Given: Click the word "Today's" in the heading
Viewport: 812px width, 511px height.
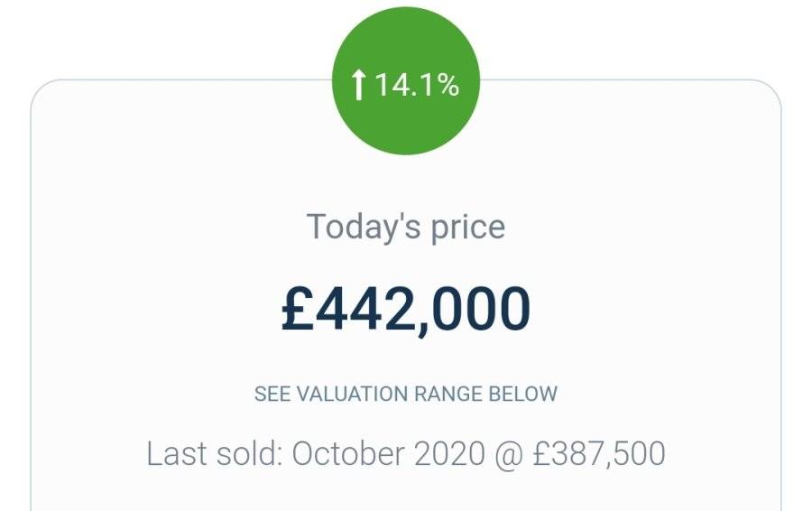Looking at the screenshot, I should click(x=364, y=227).
